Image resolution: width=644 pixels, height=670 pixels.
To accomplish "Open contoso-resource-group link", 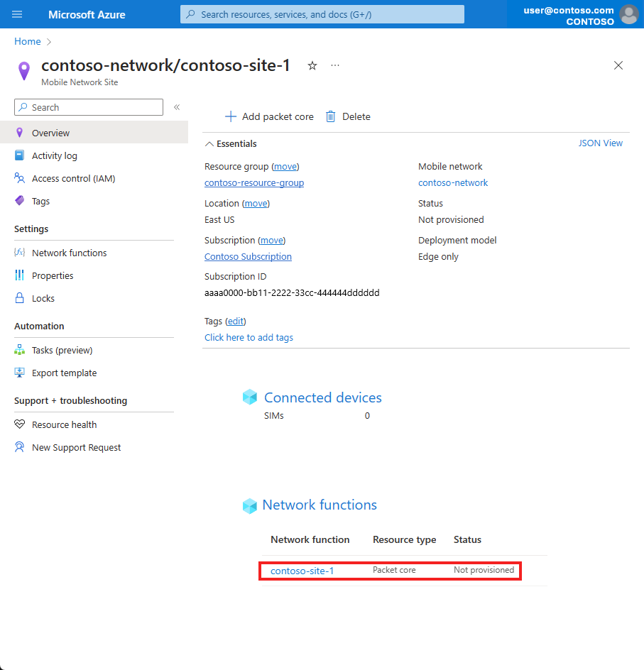I will tap(254, 183).
